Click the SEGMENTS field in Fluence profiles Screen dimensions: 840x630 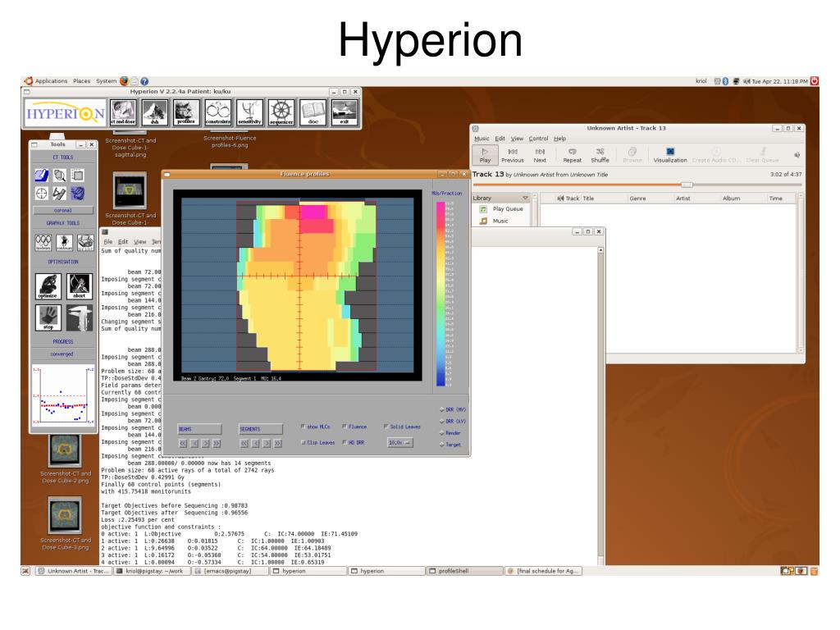261,429
